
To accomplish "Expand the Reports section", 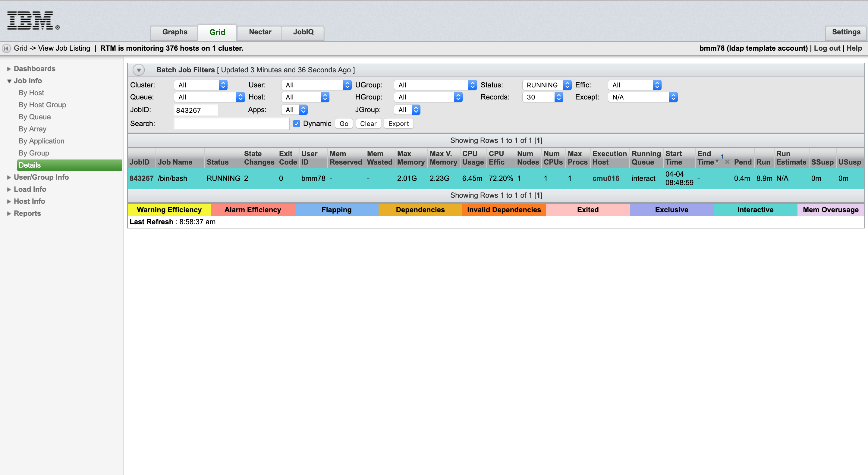I will [x=27, y=214].
